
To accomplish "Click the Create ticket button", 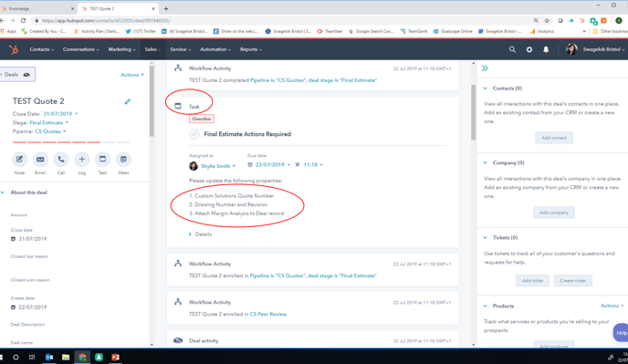I will [x=573, y=281].
